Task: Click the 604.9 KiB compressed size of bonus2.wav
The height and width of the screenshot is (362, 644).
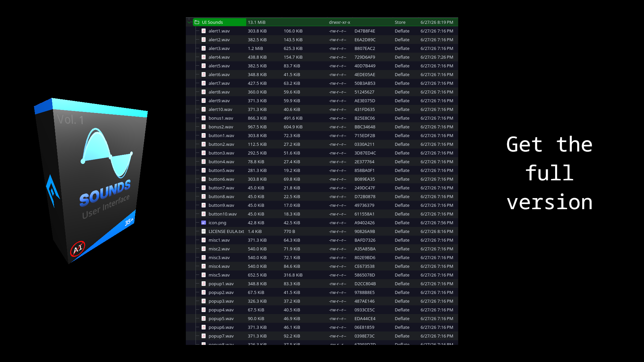Action: point(293,127)
